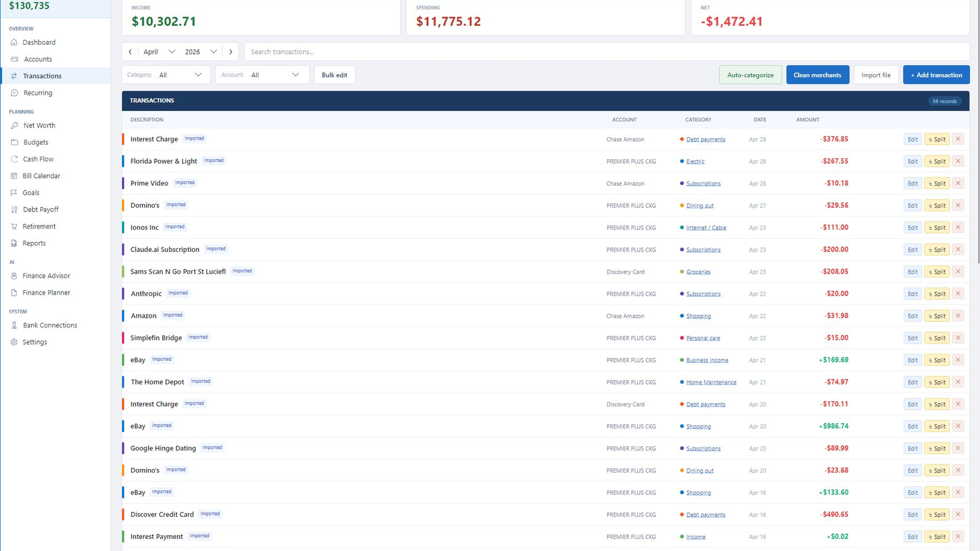Click the Clean merchants button
The height and width of the screenshot is (551, 980).
pyautogui.click(x=817, y=75)
